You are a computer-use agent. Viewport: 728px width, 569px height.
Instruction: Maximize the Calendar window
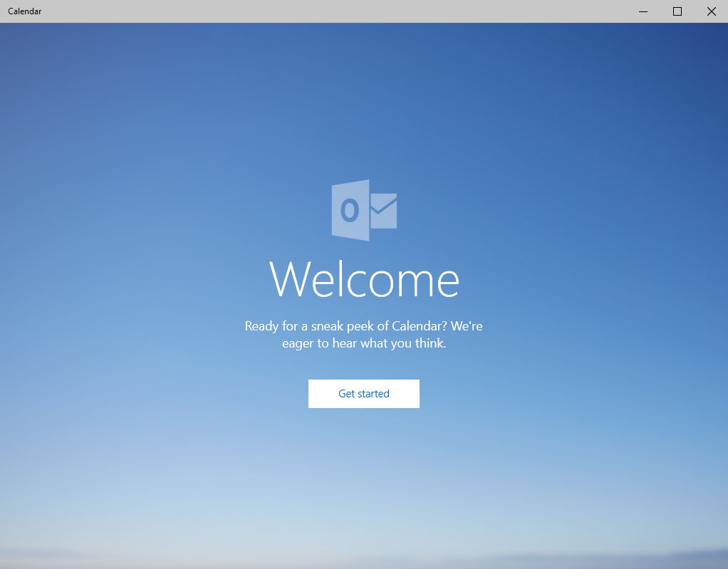click(677, 11)
